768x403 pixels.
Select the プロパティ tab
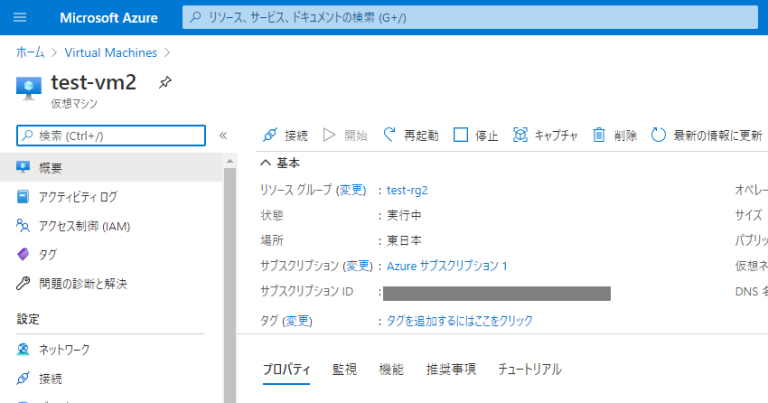click(x=287, y=369)
